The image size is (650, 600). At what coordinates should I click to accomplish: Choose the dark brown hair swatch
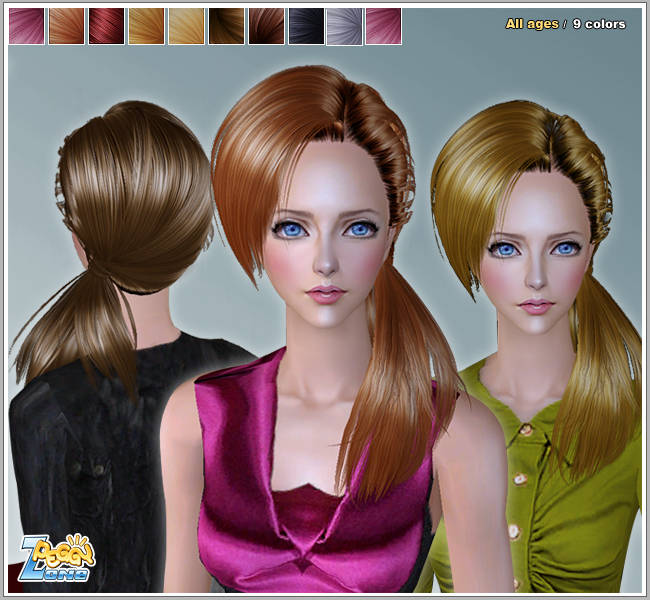(x=226, y=26)
